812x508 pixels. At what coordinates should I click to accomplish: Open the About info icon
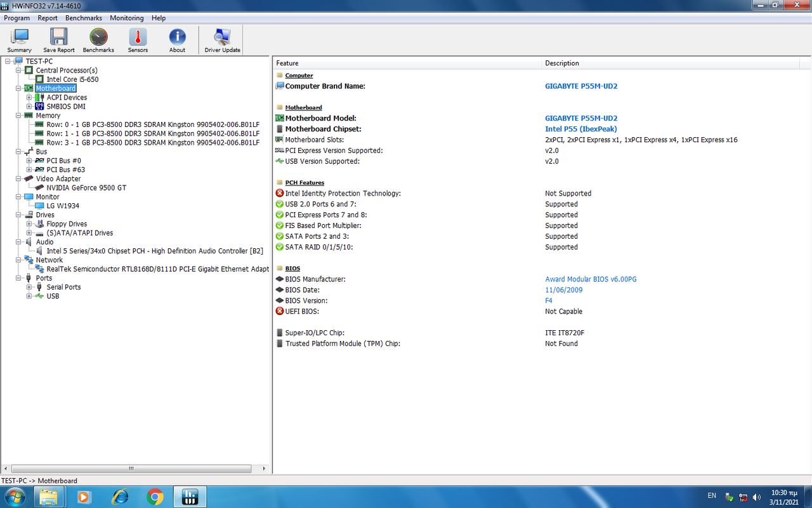pos(177,40)
